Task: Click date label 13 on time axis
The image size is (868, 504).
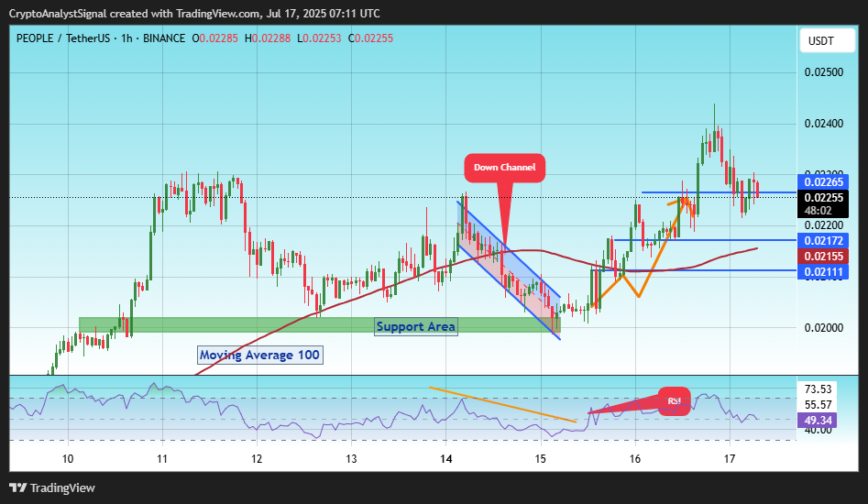Action: click(x=352, y=458)
